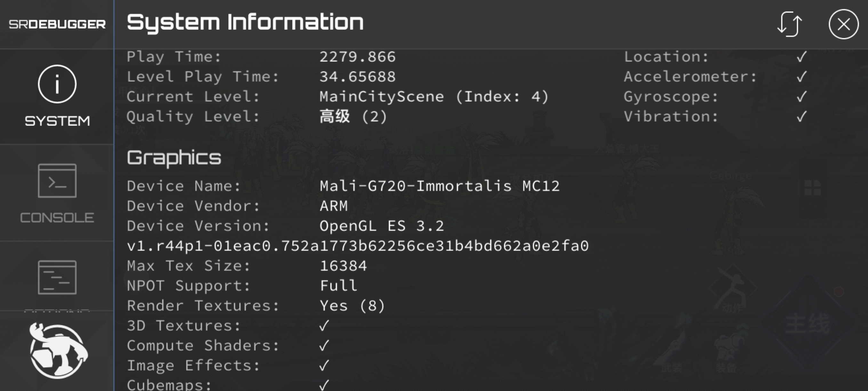The image size is (868, 391).
Task: Click the Compute Shaders checkmark
Action: (x=324, y=345)
